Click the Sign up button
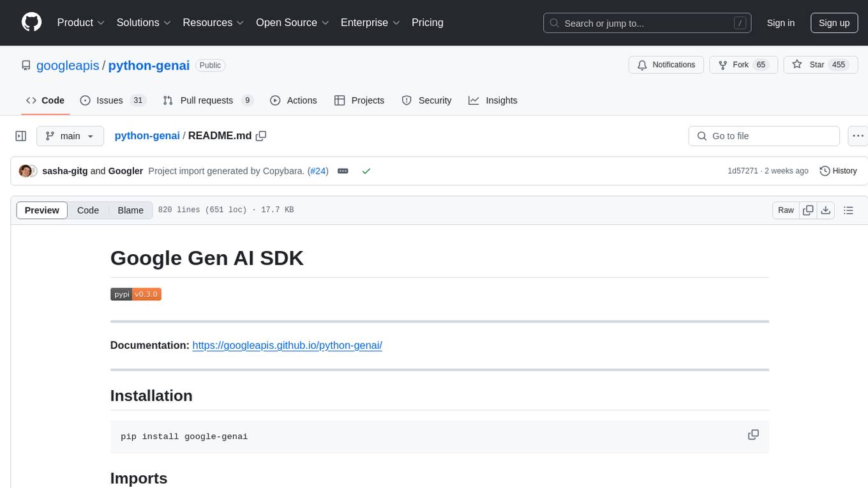 click(834, 23)
